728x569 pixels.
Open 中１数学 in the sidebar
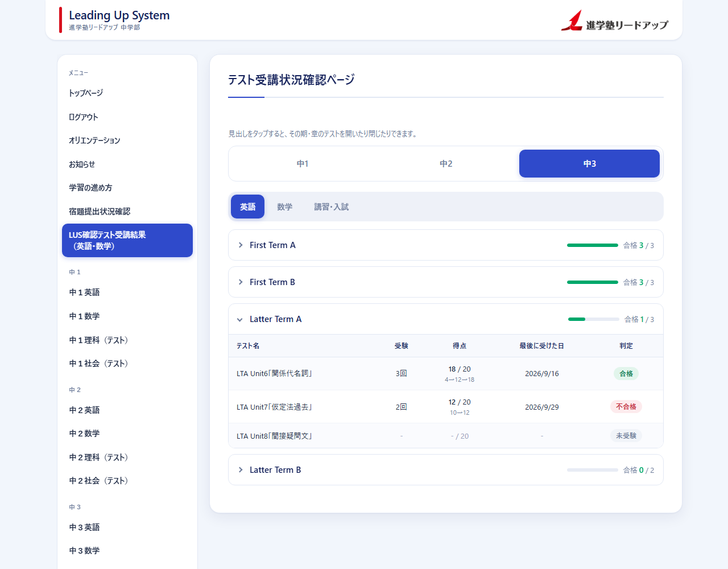coord(127,316)
